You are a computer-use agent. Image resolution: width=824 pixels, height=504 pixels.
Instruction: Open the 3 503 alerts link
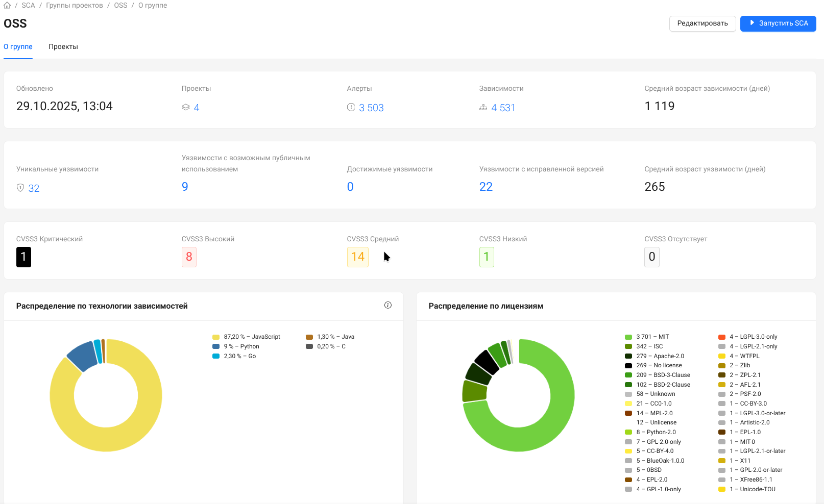click(x=371, y=108)
